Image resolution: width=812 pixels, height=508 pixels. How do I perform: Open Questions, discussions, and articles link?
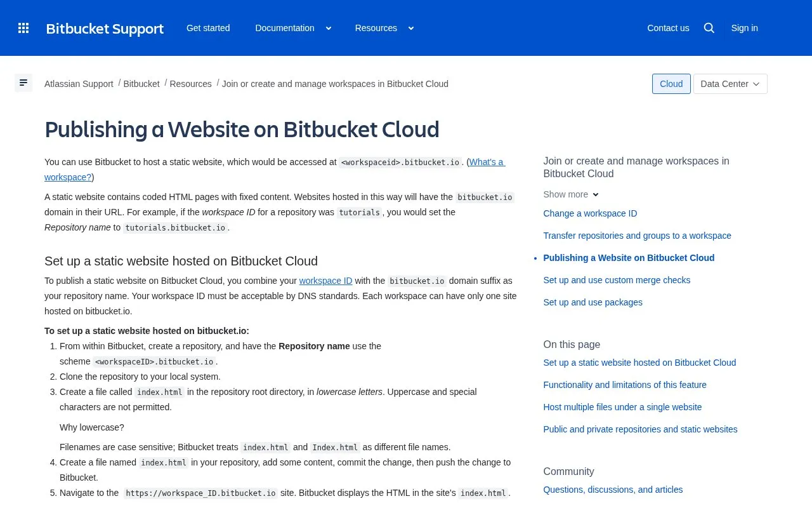click(613, 490)
